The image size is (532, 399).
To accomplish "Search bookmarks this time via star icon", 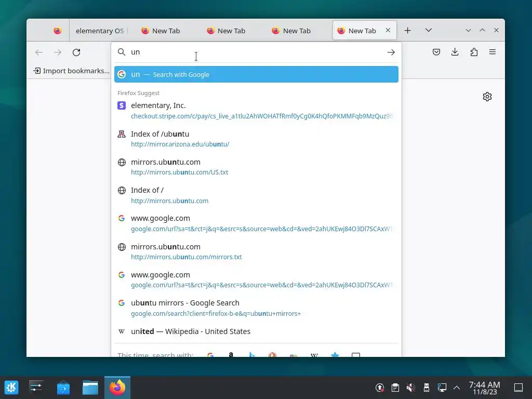I will [x=335, y=354].
